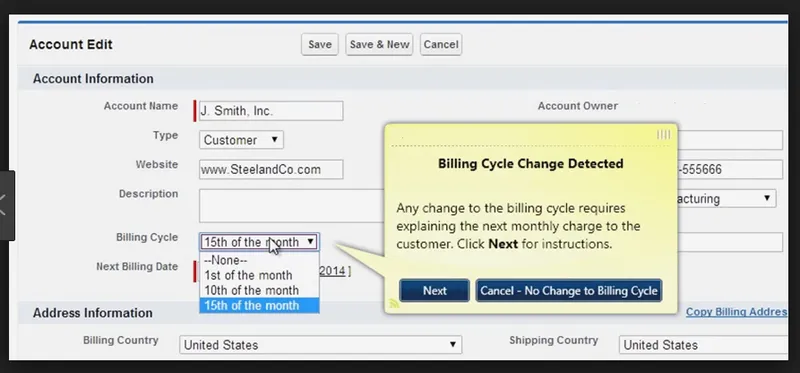Open the Billing Cycle dropdown

point(259,242)
